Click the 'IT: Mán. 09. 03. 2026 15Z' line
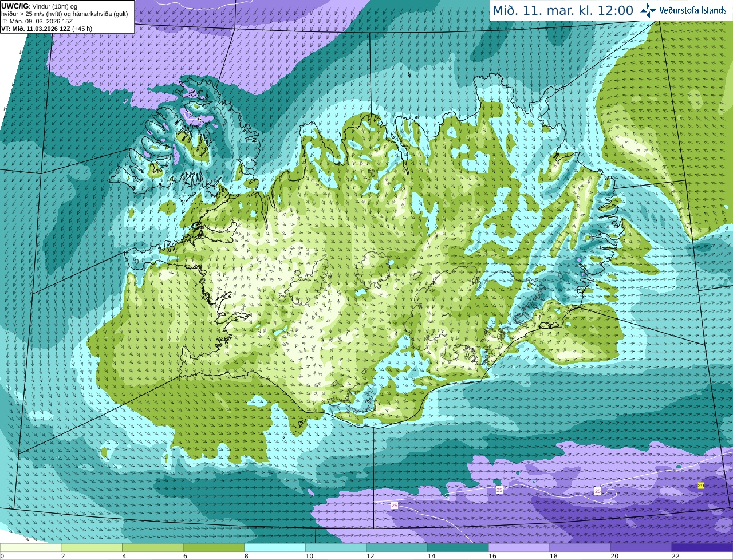Screen dimensions: 733x560 tap(37, 21)
